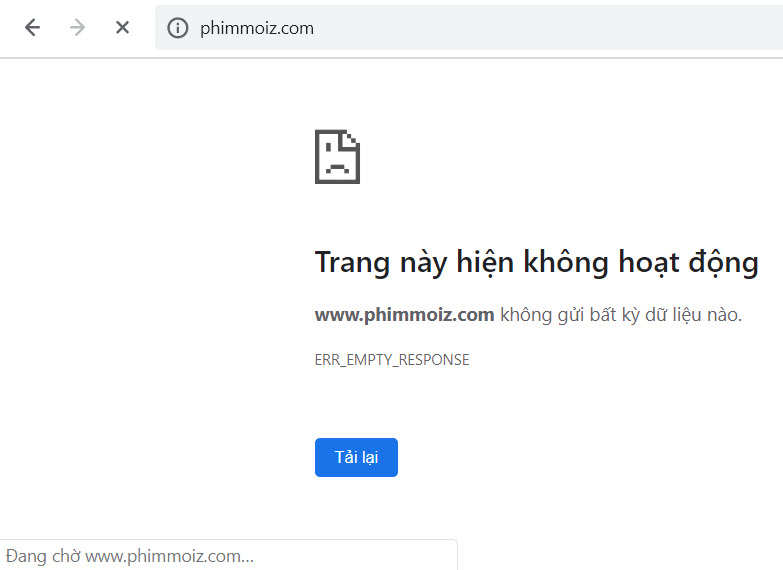Screen dimensions: 783x570
Task: Click the status bar text Đang chờ www.phimmoiz.com
Action: tap(130, 556)
